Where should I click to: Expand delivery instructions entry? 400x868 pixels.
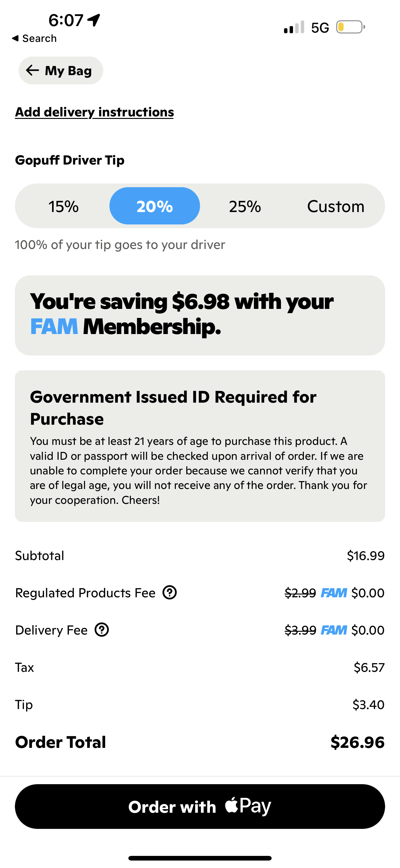pos(94,112)
